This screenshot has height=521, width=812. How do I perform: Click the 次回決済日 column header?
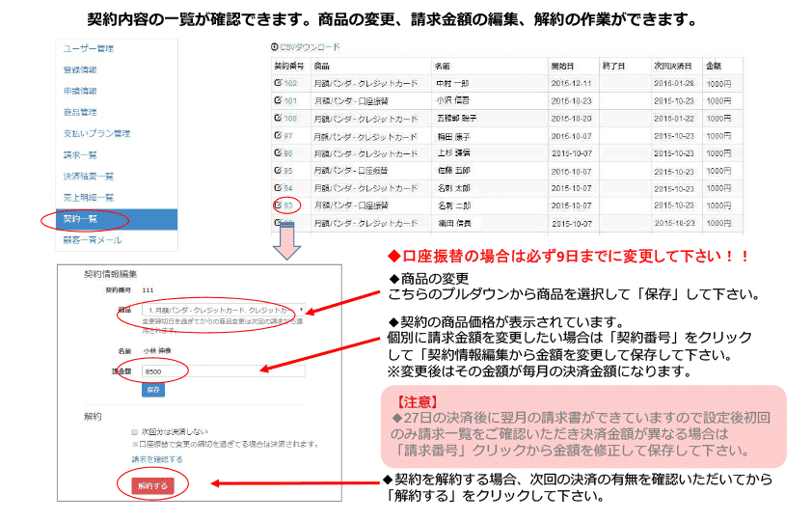[673, 66]
